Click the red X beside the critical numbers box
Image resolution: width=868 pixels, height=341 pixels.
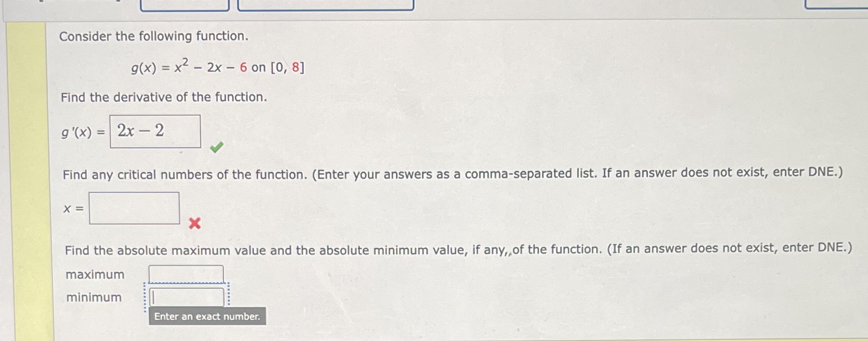[x=194, y=224]
